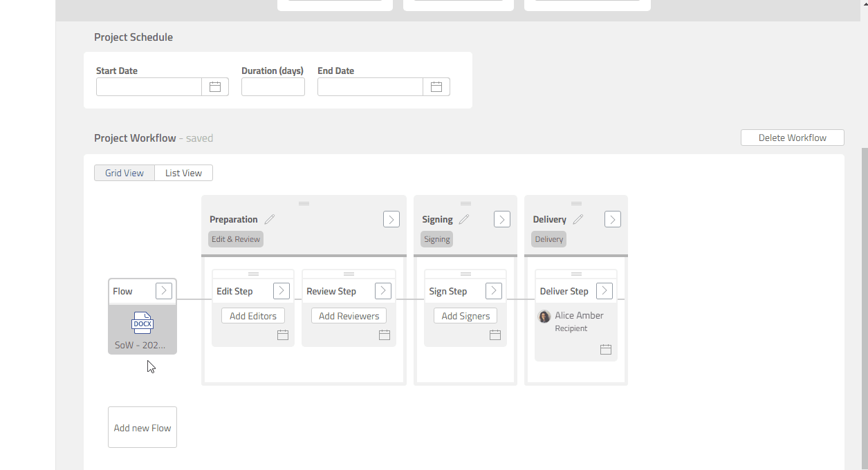The image size is (868, 470).
Task: Edit the Preparation stage name with the pencil icon
Action: click(270, 219)
